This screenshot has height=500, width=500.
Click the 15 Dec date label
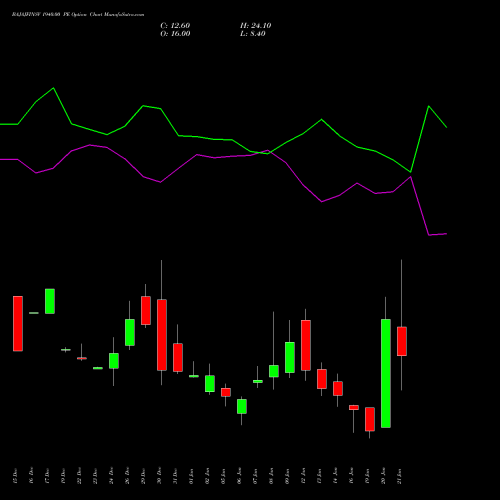(x=15, y=476)
